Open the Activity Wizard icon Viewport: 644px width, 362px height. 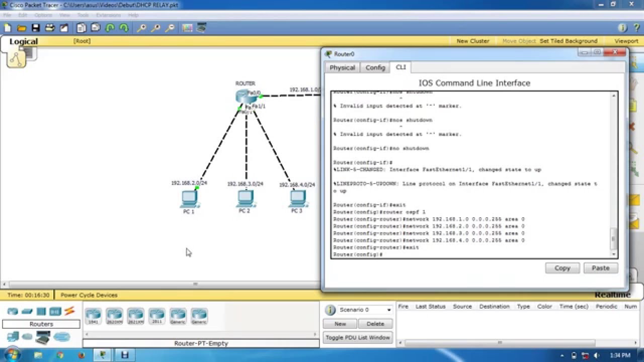[x=64, y=28]
